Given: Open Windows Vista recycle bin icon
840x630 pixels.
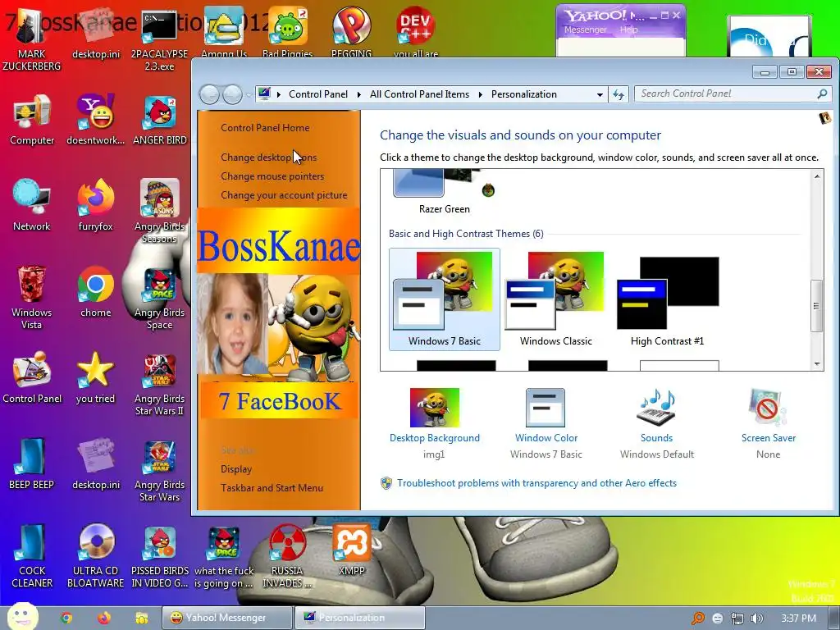Looking at the screenshot, I should coord(32,297).
